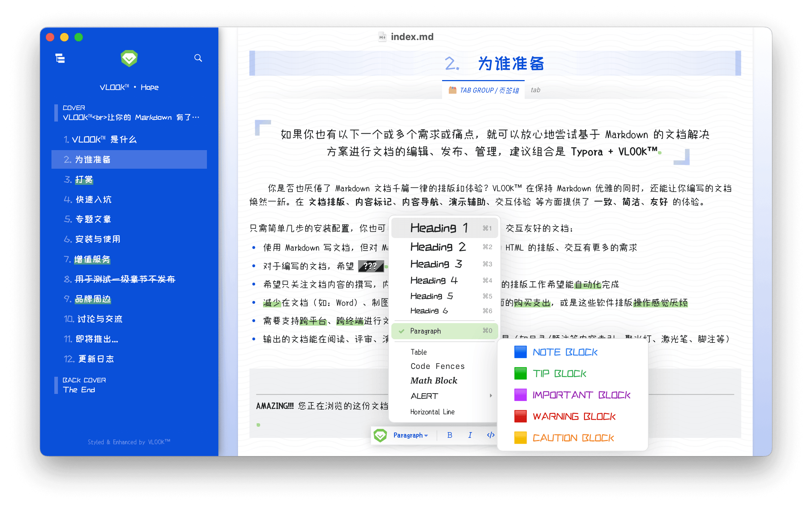The width and height of the screenshot is (812, 509).
Task: Select Heading 1 from the style menu
Action: tap(445, 228)
